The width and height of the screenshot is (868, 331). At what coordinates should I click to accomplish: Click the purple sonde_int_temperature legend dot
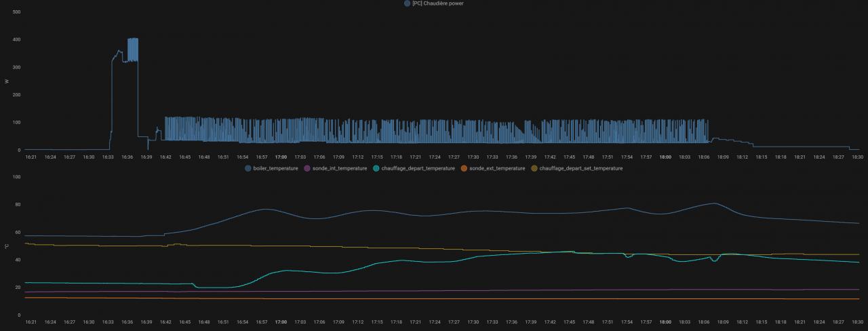(x=307, y=168)
